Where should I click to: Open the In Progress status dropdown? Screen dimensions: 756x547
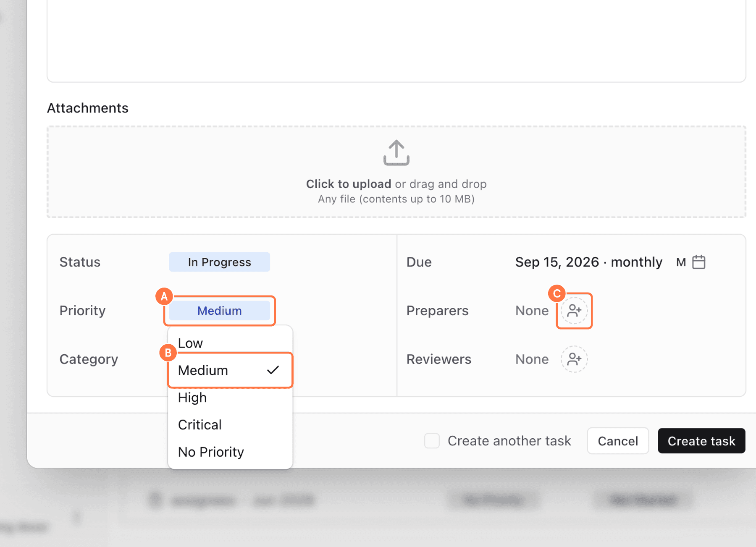219,262
